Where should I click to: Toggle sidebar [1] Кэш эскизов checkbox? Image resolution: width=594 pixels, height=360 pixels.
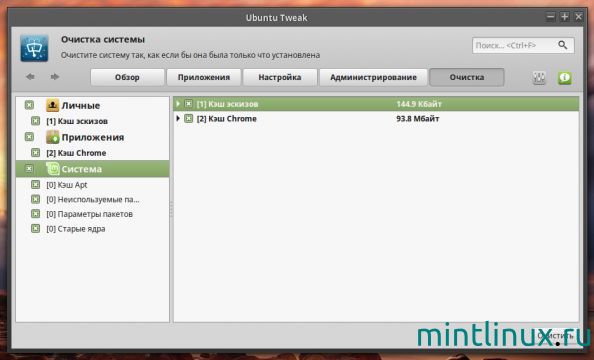point(35,121)
